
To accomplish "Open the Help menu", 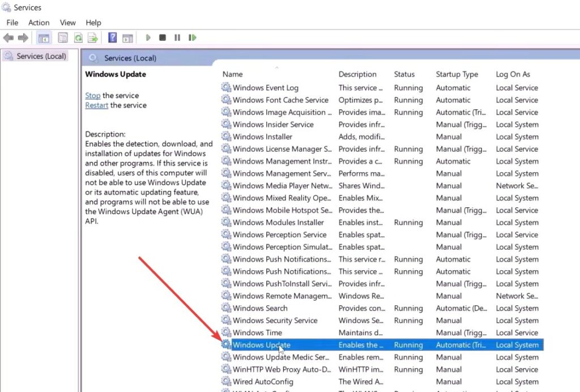I will 93,23.
